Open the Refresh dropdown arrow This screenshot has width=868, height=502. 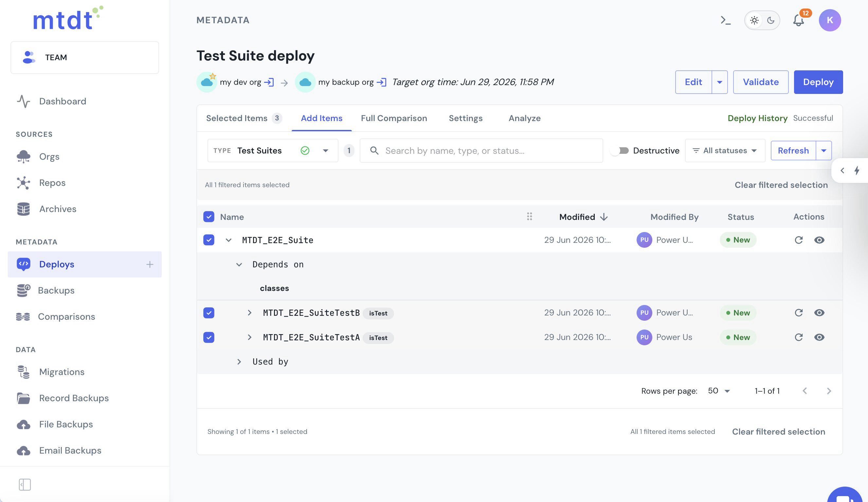click(823, 151)
